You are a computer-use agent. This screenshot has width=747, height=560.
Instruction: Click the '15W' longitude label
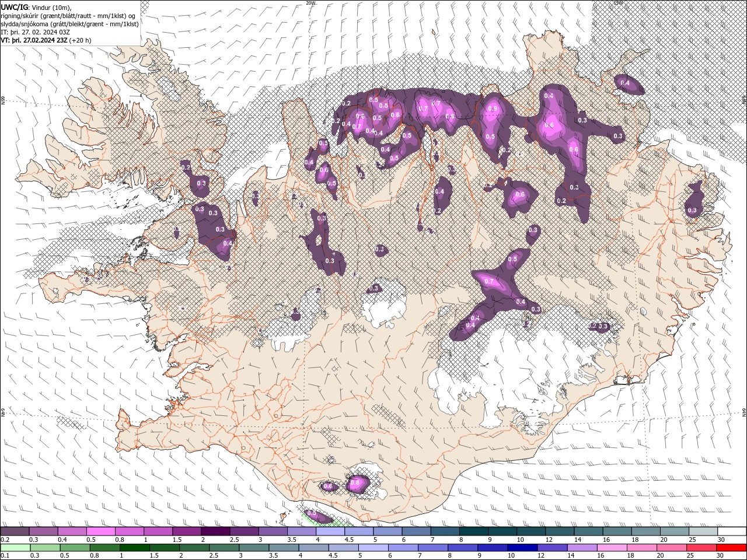point(619,3)
